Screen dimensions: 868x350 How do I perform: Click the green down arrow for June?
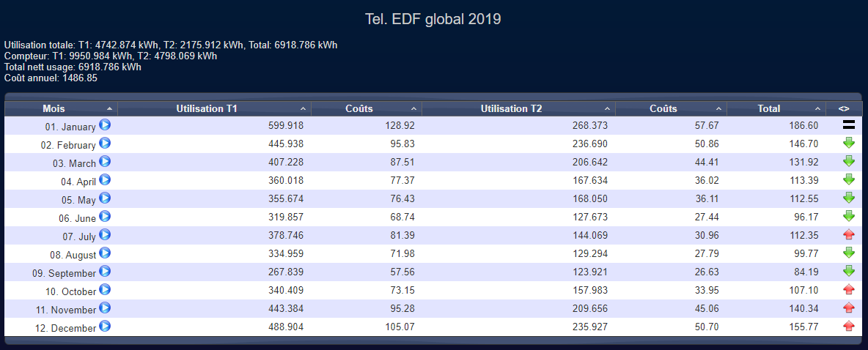849,216
